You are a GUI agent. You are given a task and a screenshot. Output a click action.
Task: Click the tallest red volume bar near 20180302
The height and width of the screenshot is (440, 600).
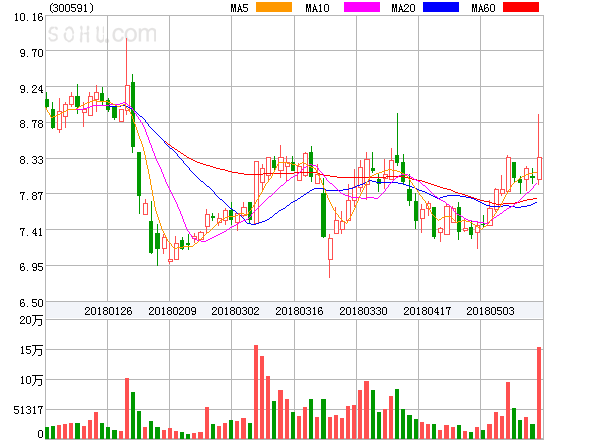[256, 392]
